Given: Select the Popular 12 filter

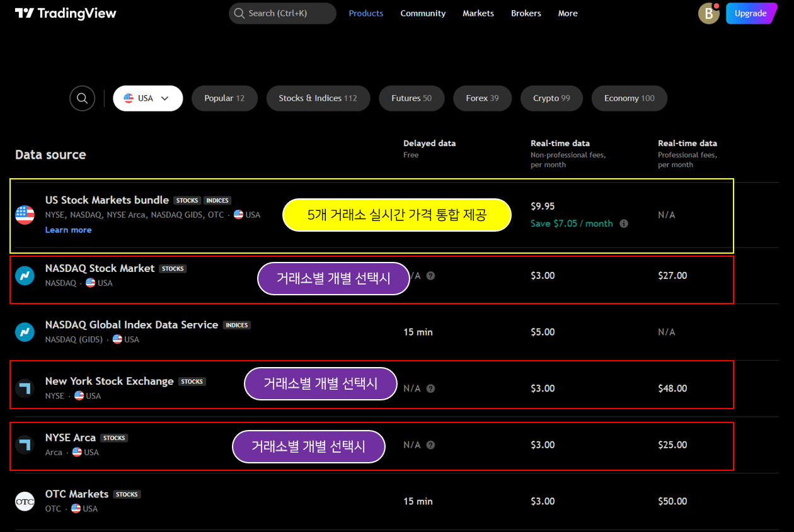Looking at the screenshot, I should point(224,98).
